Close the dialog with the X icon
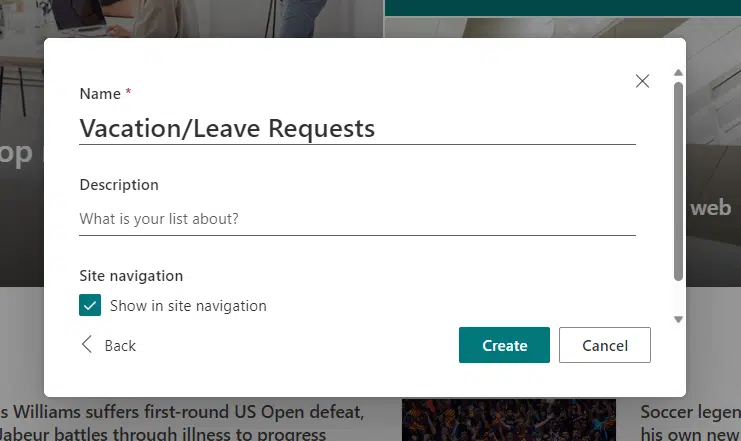The width and height of the screenshot is (741, 441). click(642, 81)
